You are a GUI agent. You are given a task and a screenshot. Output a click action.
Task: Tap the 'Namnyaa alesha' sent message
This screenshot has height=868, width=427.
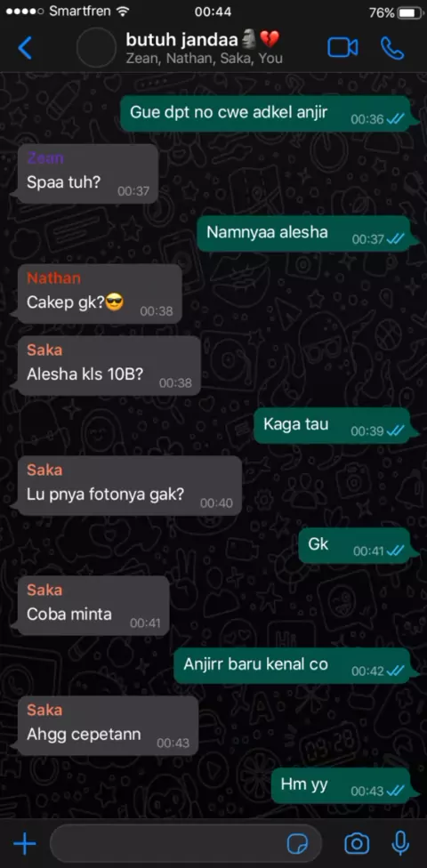(304, 234)
